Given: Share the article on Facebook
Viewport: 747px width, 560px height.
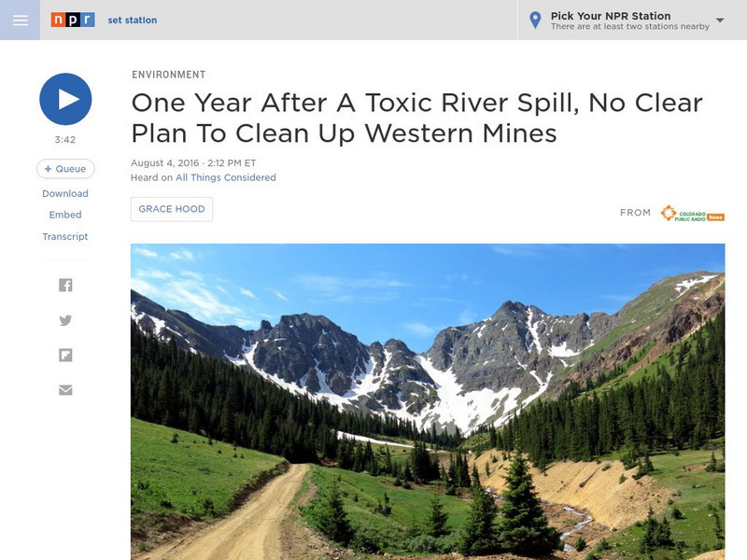Looking at the screenshot, I should pyautogui.click(x=65, y=286).
